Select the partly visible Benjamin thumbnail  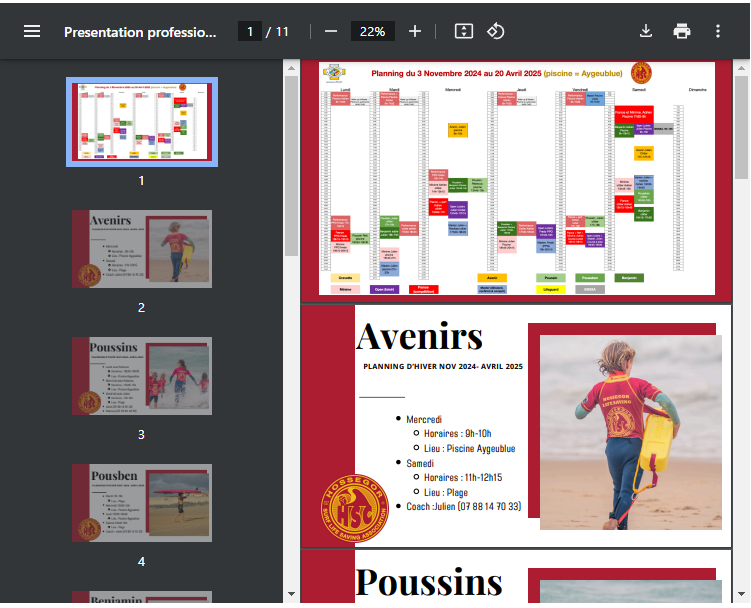(142, 597)
